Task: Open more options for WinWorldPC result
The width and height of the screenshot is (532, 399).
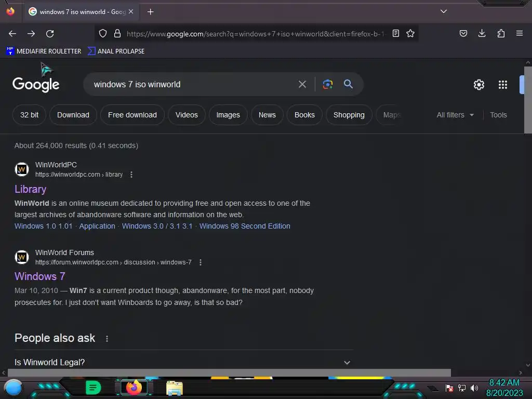Action: pyautogui.click(x=131, y=175)
